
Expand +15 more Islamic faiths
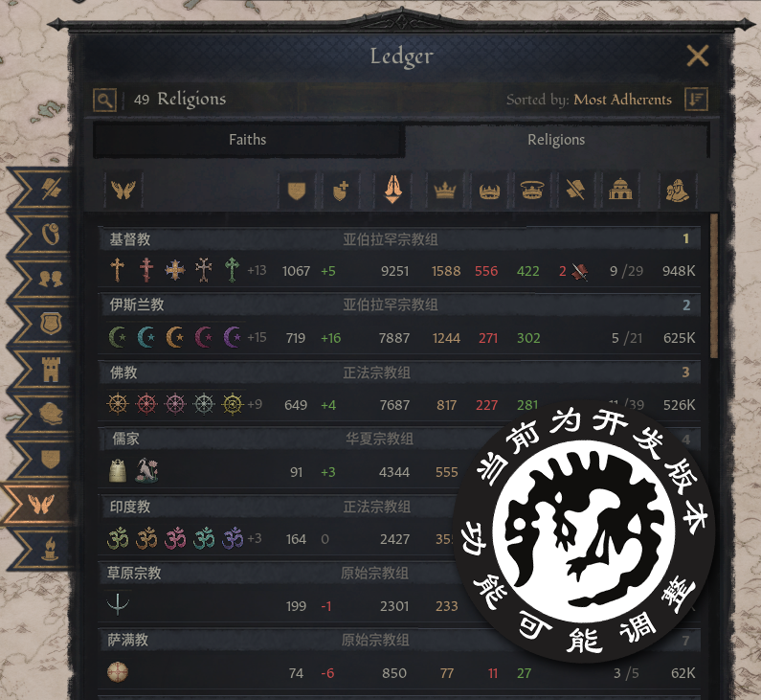click(257, 337)
